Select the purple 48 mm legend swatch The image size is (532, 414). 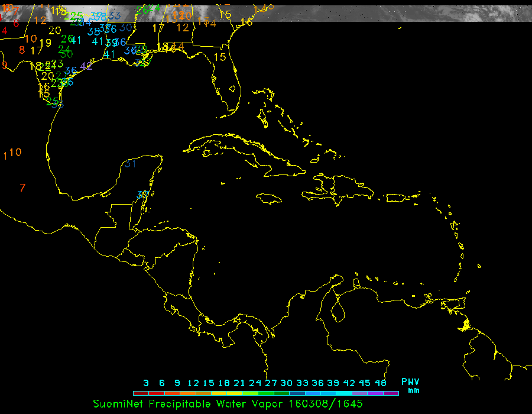(x=391, y=393)
